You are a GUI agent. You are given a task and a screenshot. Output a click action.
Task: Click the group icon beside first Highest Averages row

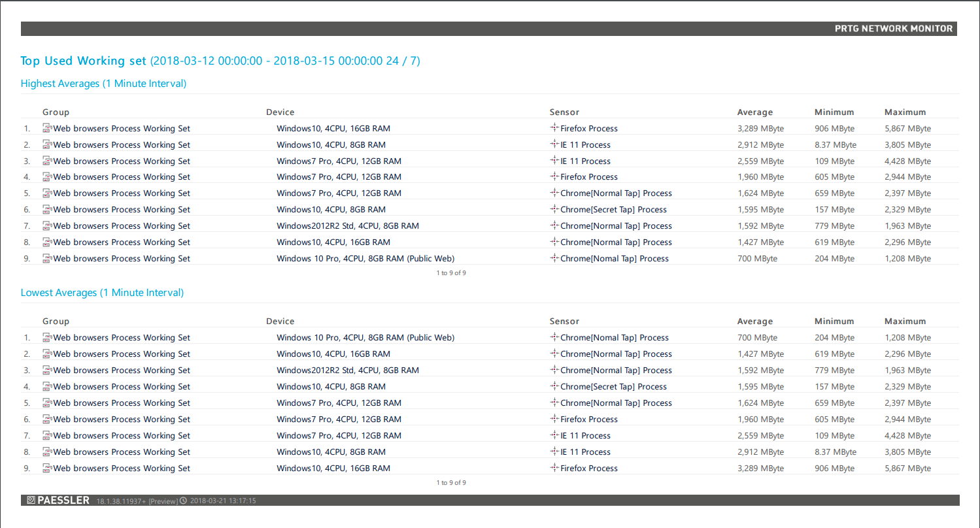click(x=46, y=128)
